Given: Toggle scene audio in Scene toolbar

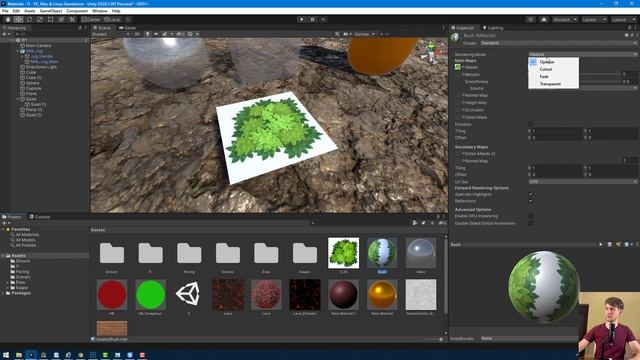Looking at the screenshot, I should tap(156, 34).
